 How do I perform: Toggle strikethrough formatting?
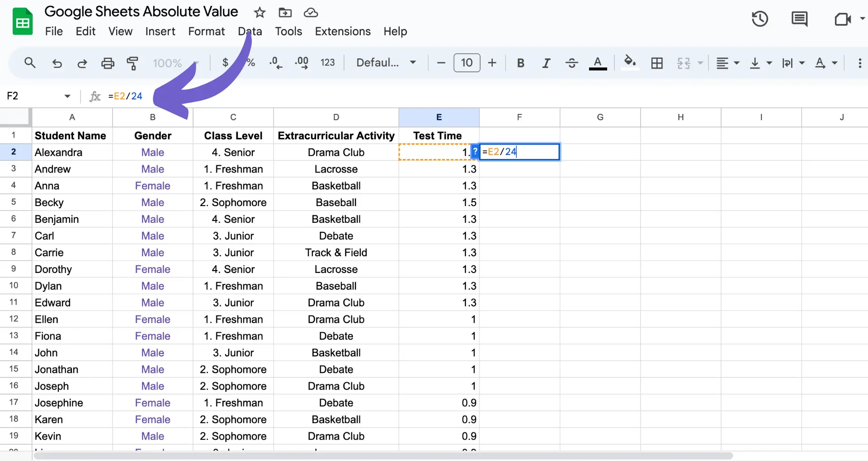[x=572, y=63]
